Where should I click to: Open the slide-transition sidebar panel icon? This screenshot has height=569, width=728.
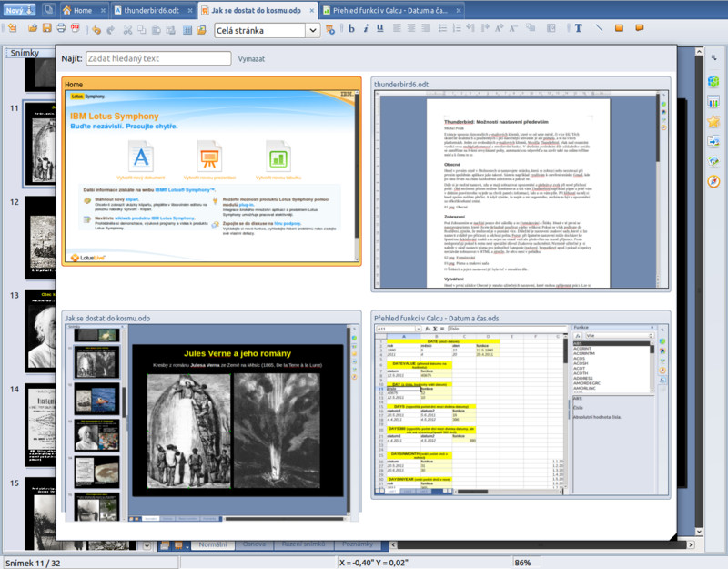(x=713, y=141)
